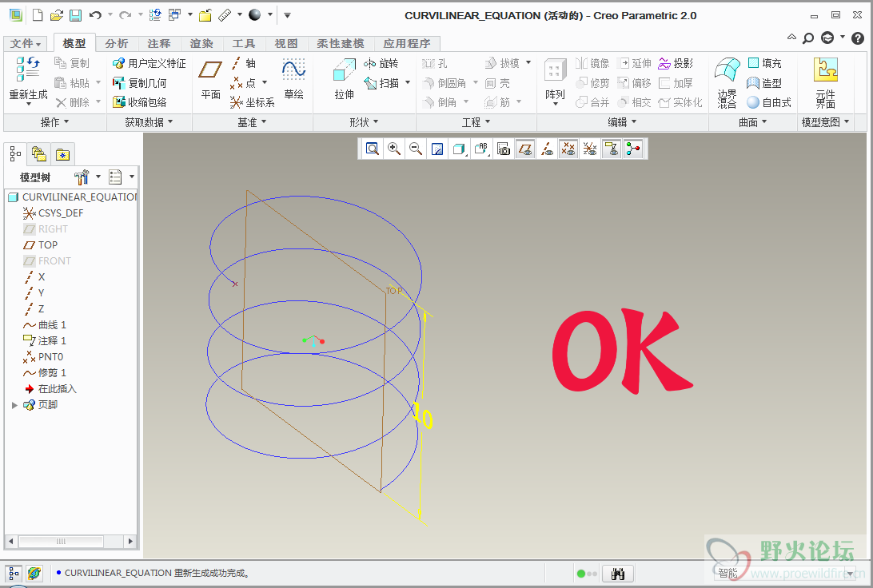Open the 扫描 (Sweep) dropdown arrow
873x588 pixels.
408,83
